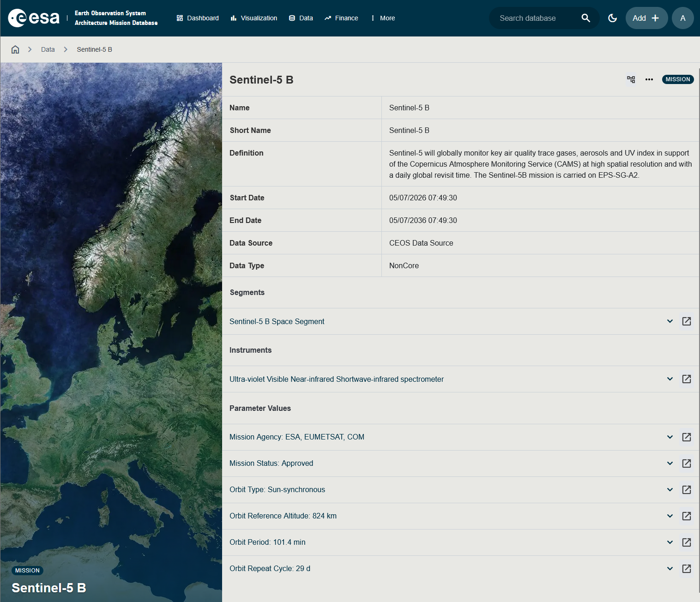Click the End Date value 05/07/2036
The height and width of the screenshot is (602, 700).
coord(423,220)
